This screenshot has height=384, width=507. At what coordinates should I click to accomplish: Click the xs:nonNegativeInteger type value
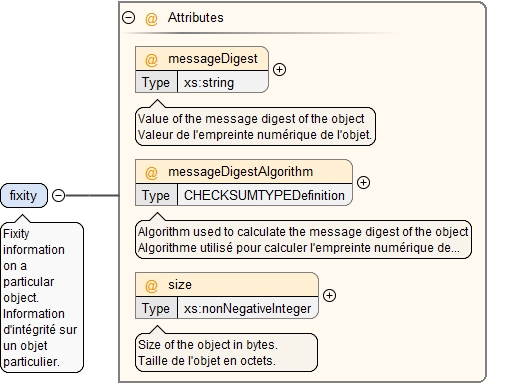click(248, 308)
